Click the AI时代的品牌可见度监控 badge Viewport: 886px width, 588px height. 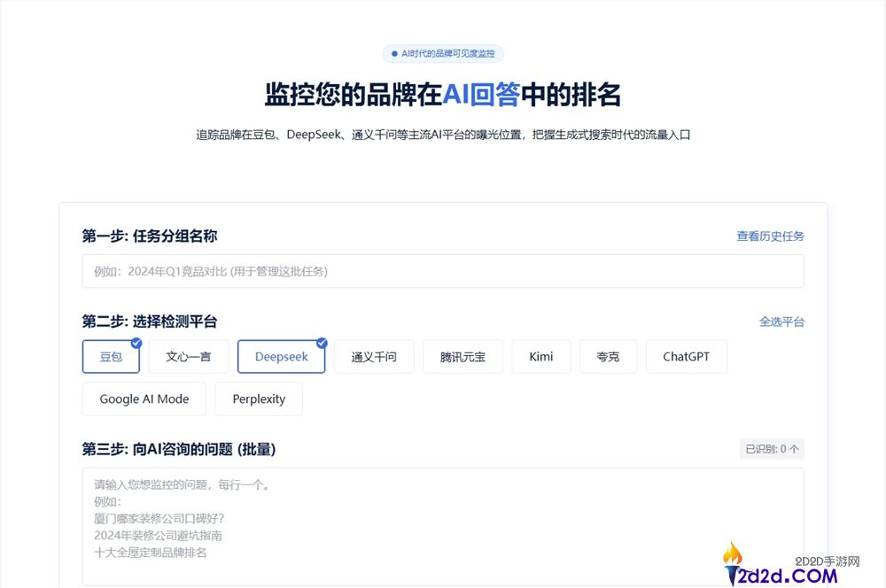coord(443,54)
